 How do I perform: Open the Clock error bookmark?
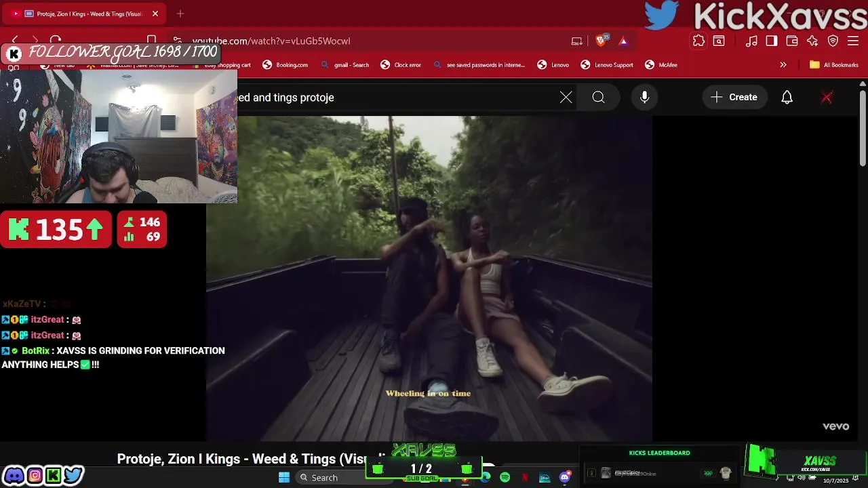[401, 65]
